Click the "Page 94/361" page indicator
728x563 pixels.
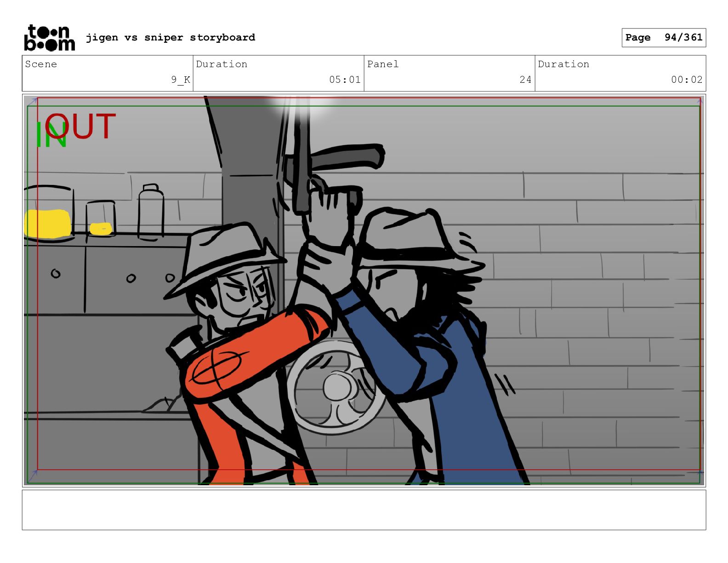tap(664, 38)
